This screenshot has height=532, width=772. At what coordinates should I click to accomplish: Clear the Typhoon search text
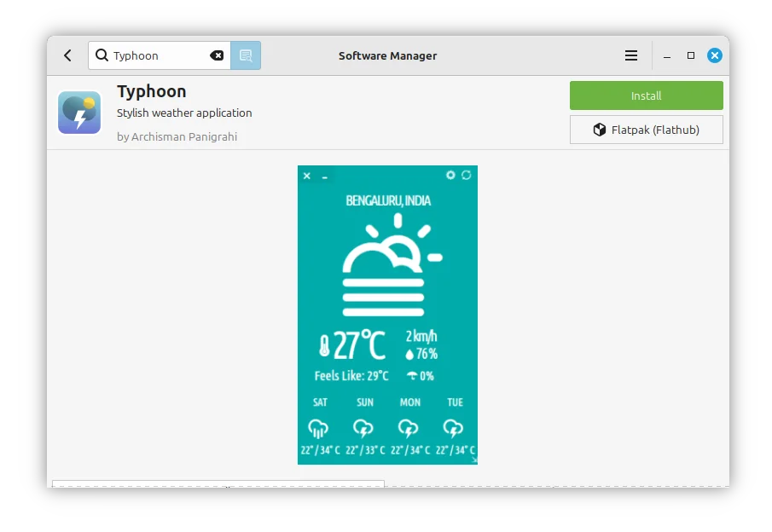(x=217, y=55)
